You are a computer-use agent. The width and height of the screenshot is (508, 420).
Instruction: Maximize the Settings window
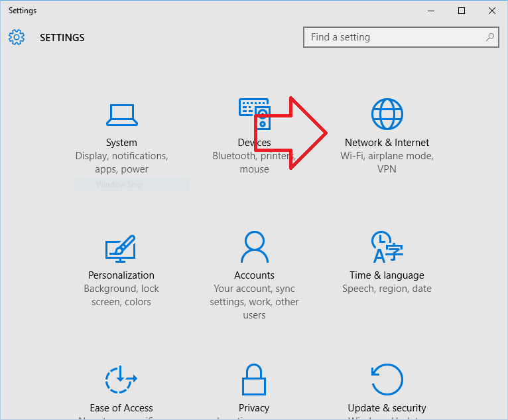(x=462, y=11)
